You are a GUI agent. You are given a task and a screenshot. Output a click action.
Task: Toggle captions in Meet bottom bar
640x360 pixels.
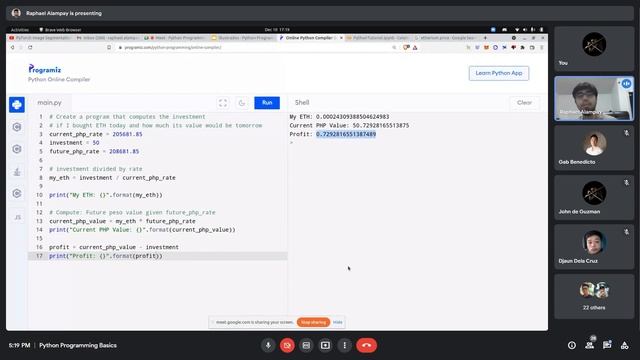pos(306,345)
